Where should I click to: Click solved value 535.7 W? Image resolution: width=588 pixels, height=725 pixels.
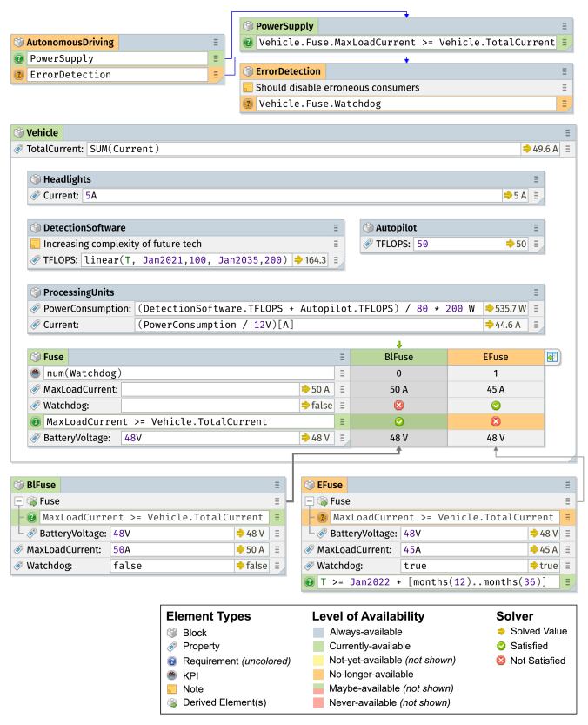(506, 308)
